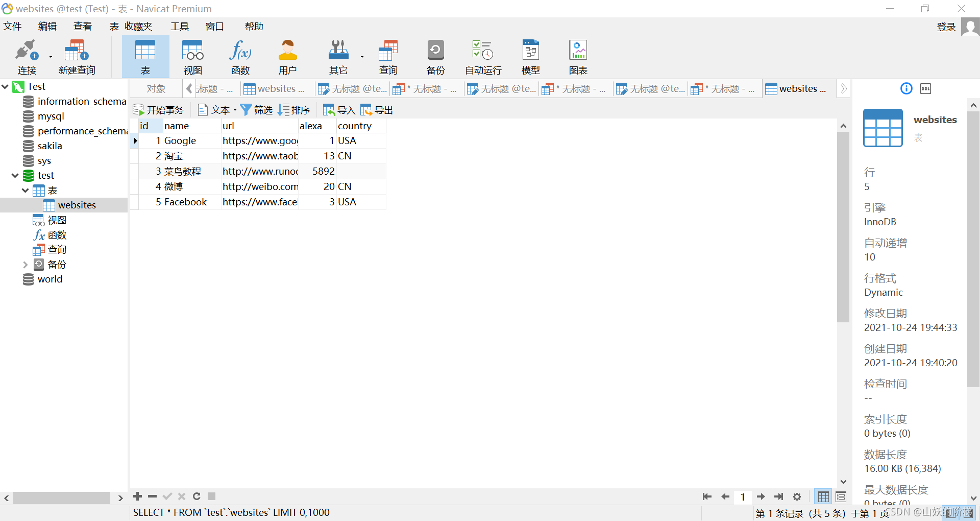
Task: Delete record with minus icon
Action: (x=152, y=496)
